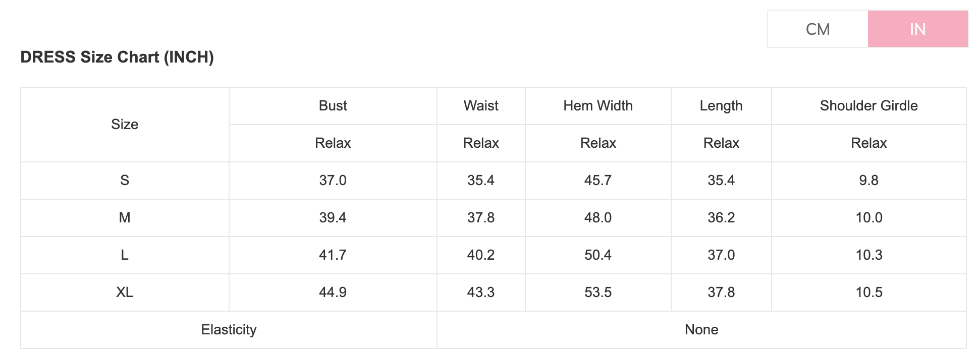Click shoulder girdle value 10.5 for XL
The image size is (980, 351).
868,292
